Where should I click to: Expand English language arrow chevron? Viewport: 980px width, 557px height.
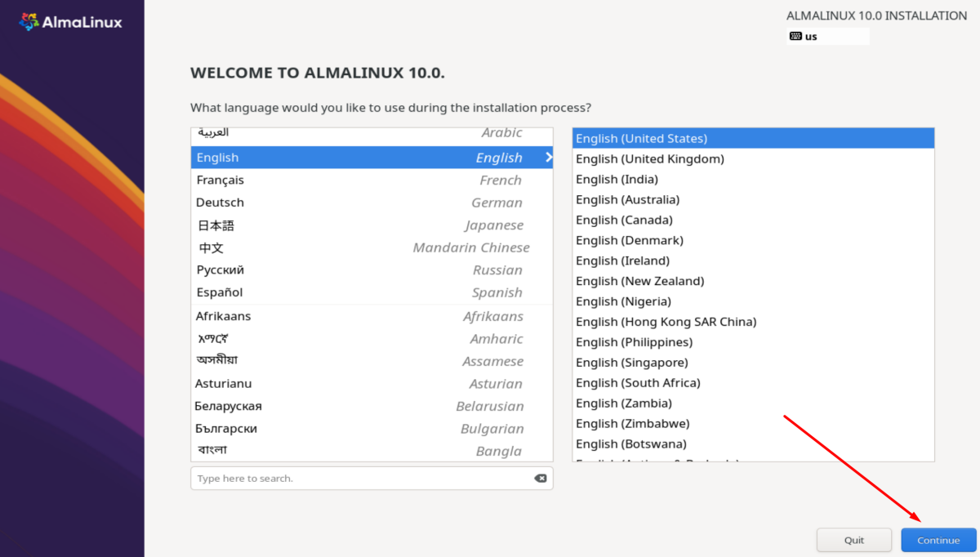(549, 157)
